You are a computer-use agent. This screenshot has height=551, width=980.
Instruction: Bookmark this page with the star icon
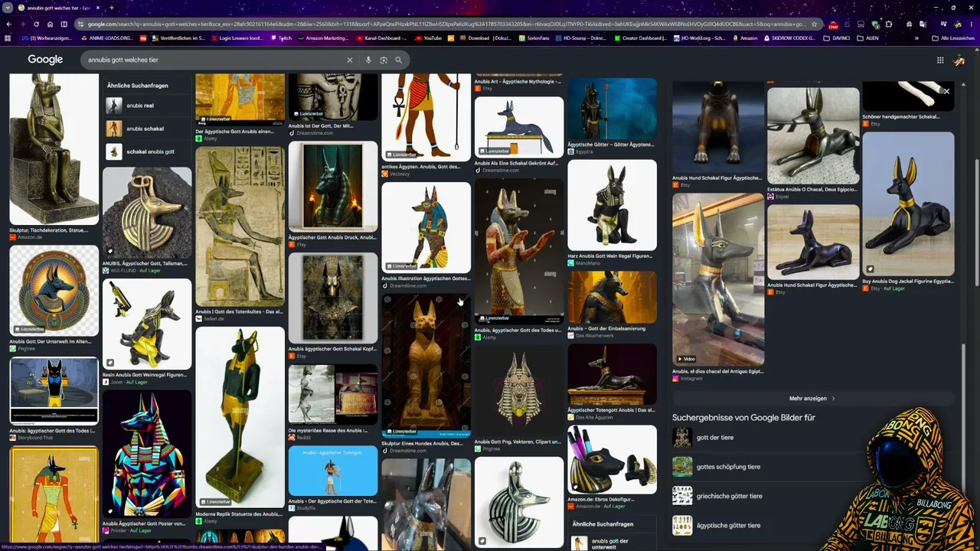pos(814,24)
